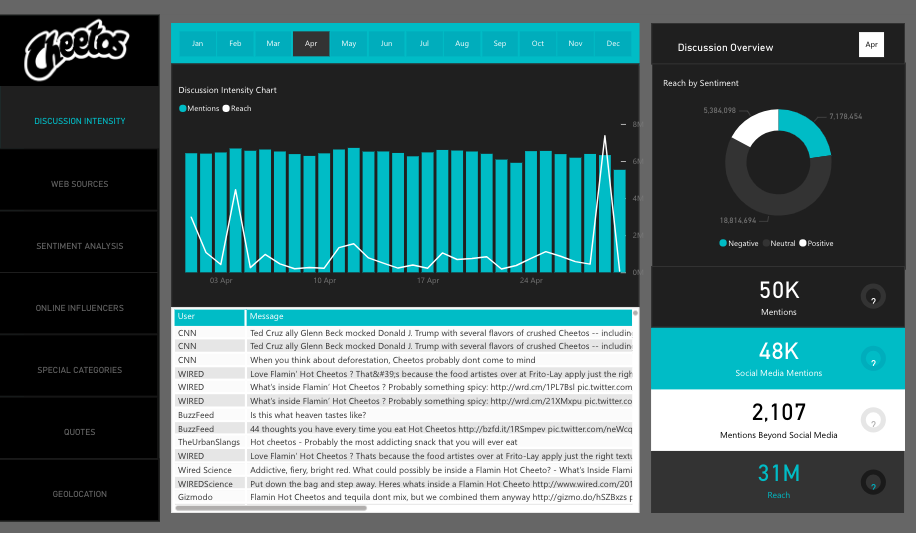The image size is (916, 533).
Task: Click the 50K Mentions card
Action: coord(778,297)
